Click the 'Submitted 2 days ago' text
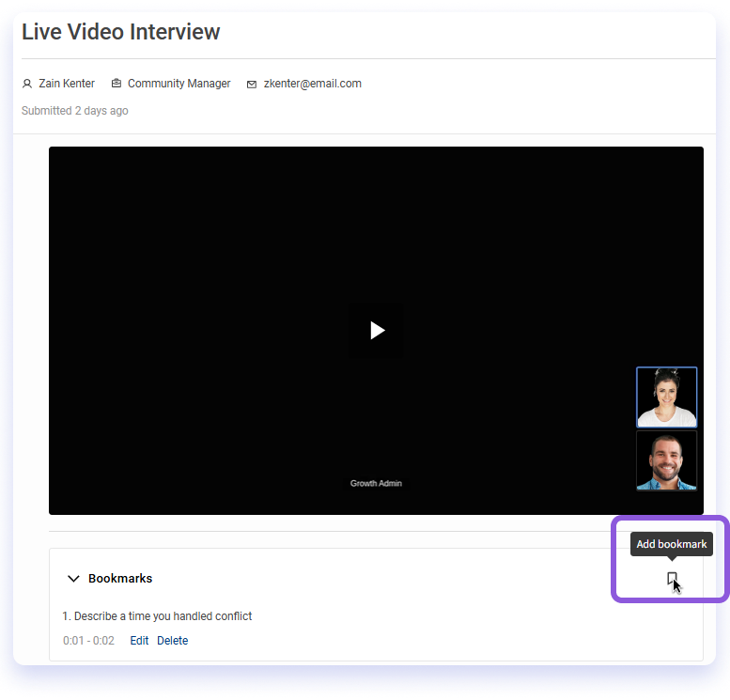The height and width of the screenshot is (700, 730). [75, 111]
